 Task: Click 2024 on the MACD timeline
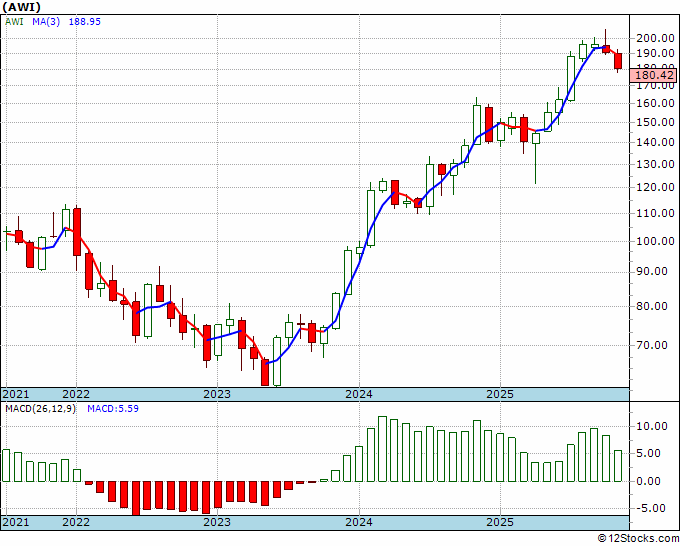point(359,522)
